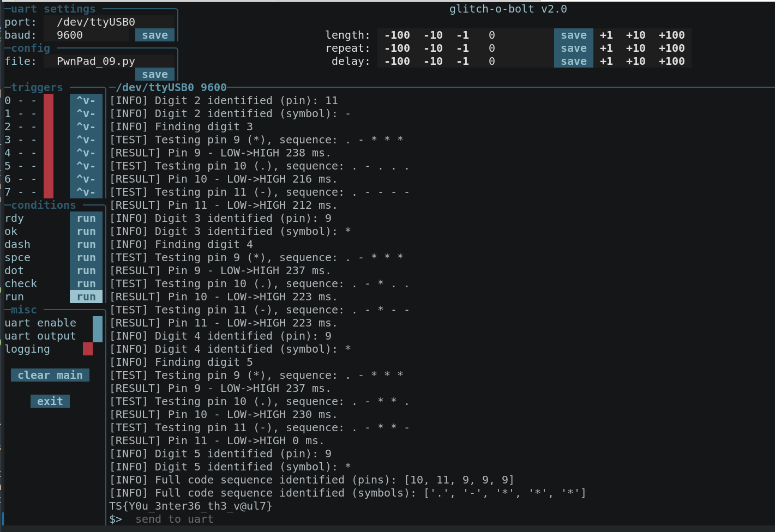775x532 pixels.
Task: Increase repeat by 10
Action: (x=635, y=48)
